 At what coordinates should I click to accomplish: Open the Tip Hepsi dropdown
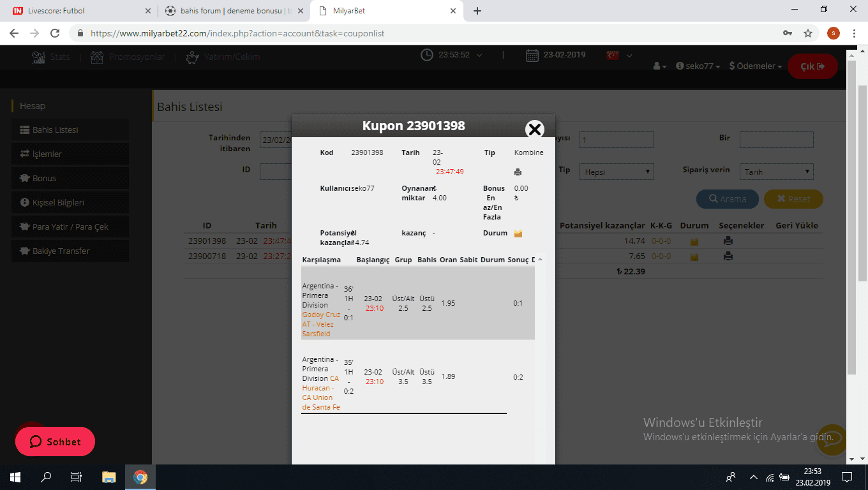pos(617,172)
